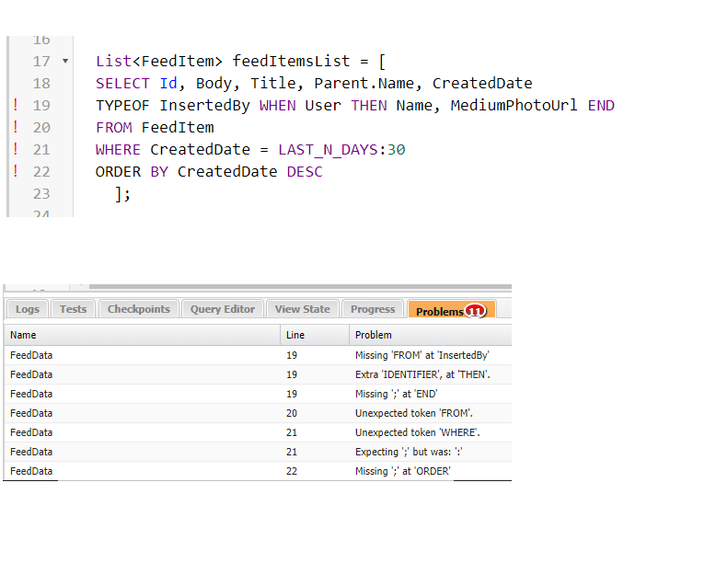Place cursor in the FROM FeedItem code line
The width and height of the screenshot is (728, 563).
pos(155,128)
